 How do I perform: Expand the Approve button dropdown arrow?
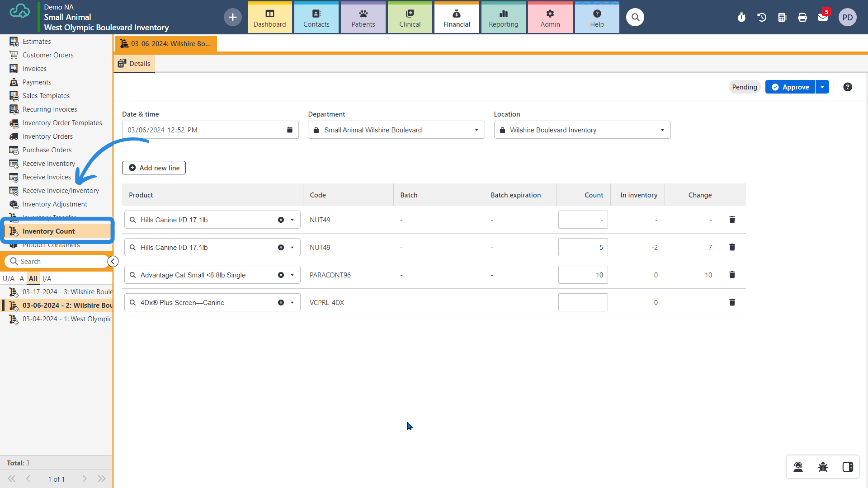click(x=822, y=87)
